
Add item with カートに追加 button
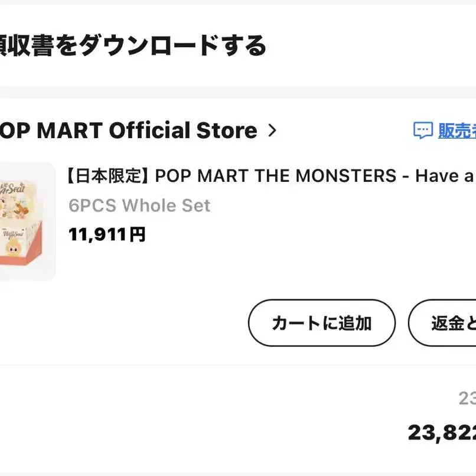322,322
